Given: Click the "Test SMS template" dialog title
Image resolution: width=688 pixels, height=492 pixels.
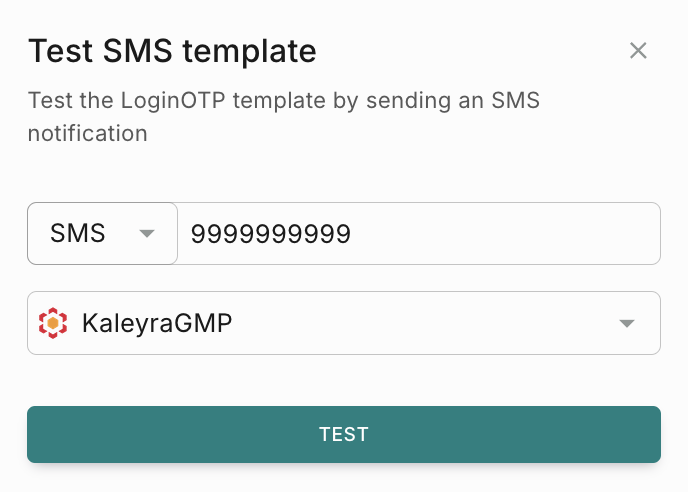Looking at the screenshot, I should click(x=172, y=51).
